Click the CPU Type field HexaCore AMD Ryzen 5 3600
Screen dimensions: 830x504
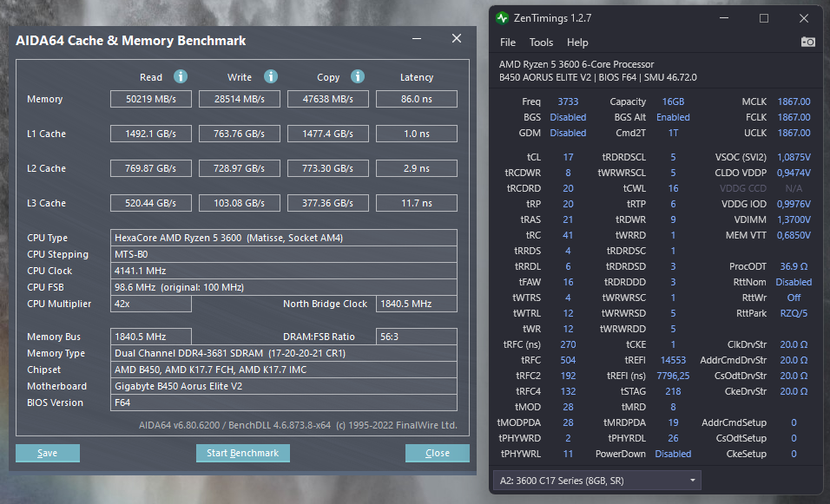click(x=284, y=238)
